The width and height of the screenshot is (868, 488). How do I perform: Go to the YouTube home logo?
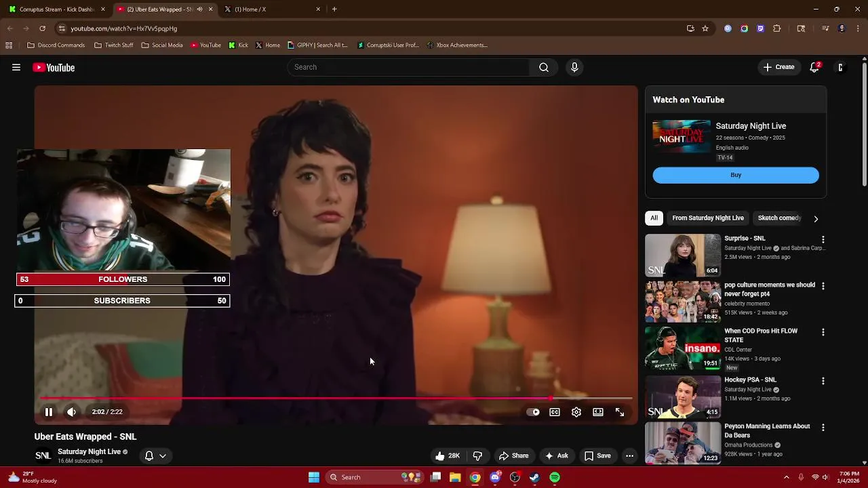click(x=54, y=67)
